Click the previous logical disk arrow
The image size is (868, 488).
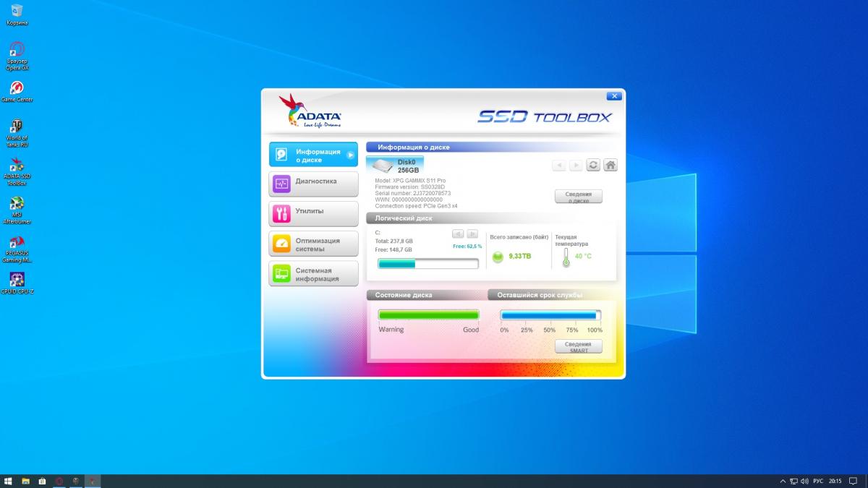(x=458, y=234)
